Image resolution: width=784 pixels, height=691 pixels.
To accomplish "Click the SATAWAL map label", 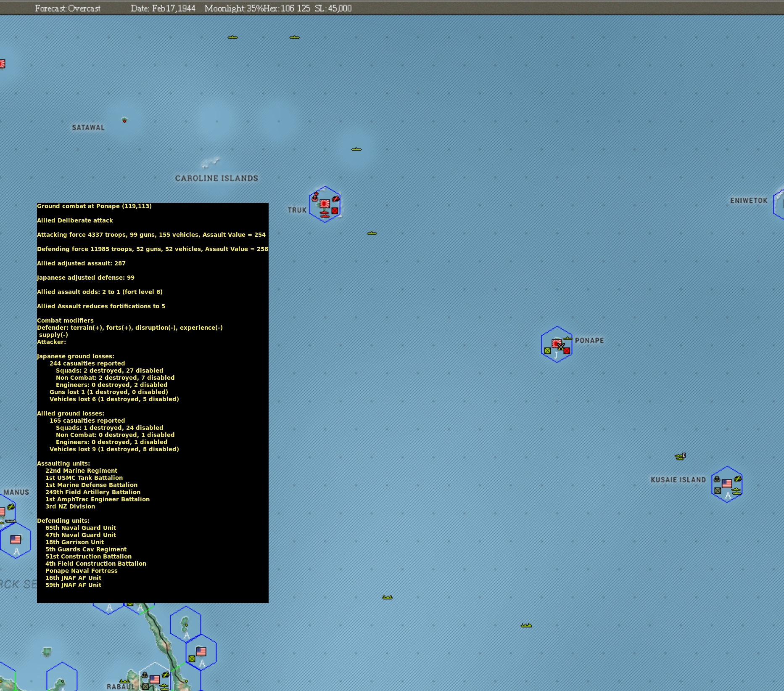I will (x=88, y=127).
